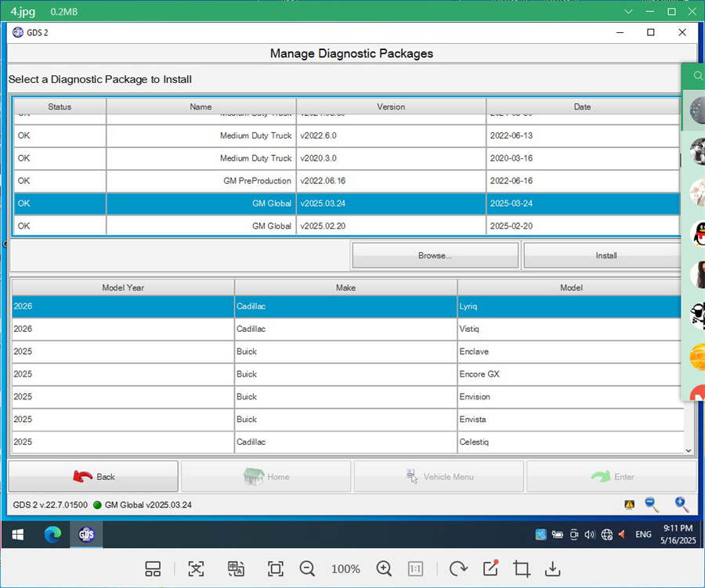Select the Vistiq model row
This screenshot has height=588, width=705.
[x=348, y=329]
